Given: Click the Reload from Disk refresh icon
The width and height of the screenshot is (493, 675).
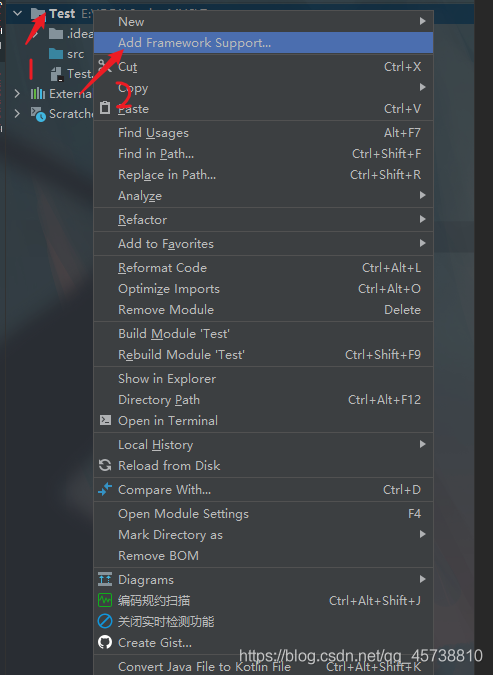Looking at the screenshot, I should (105, 465).
